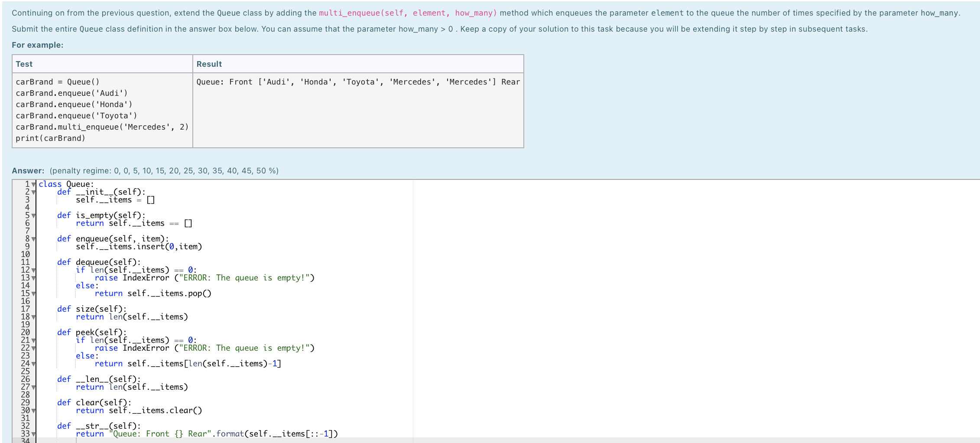Viewport: 980px width, 443px height.
Task: Click the 'return self.__items.pop()' line
Action: click(x=153, y=293)
